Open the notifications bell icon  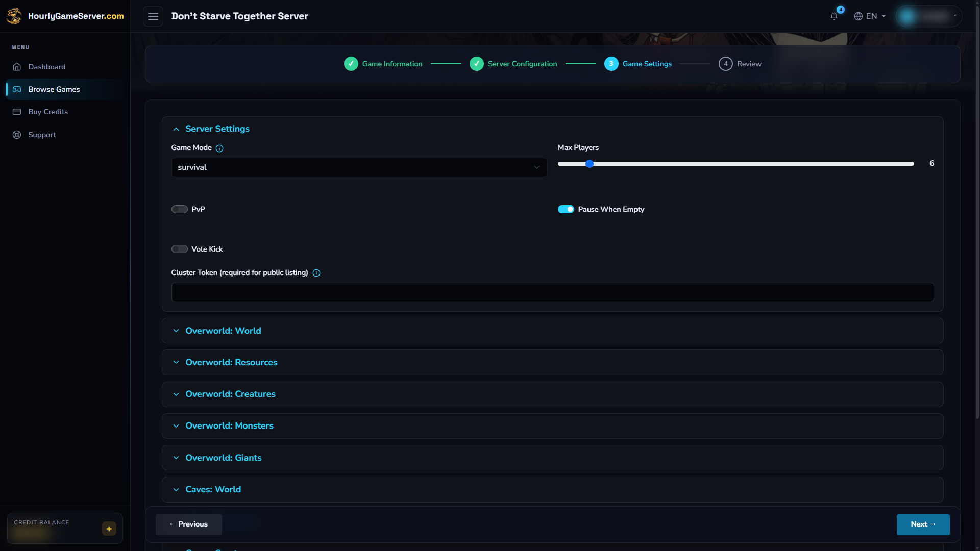coord(834,16)
